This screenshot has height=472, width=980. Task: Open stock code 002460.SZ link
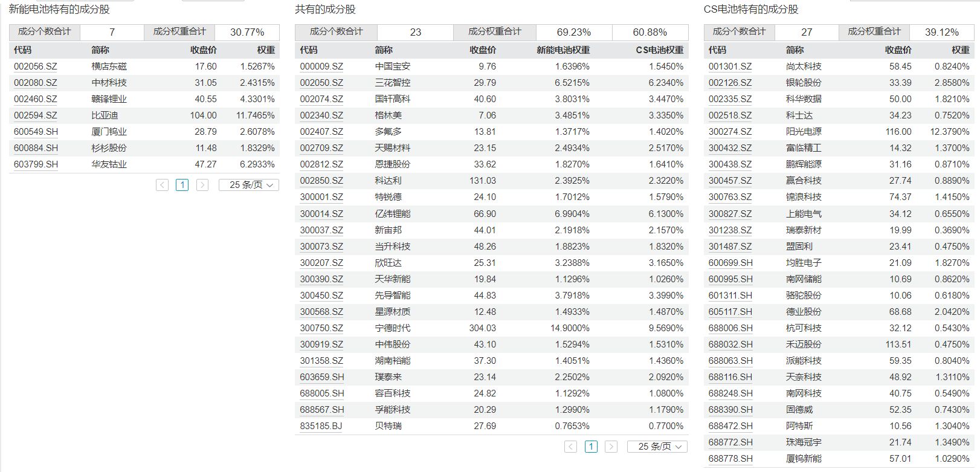(x=36, y=99)
